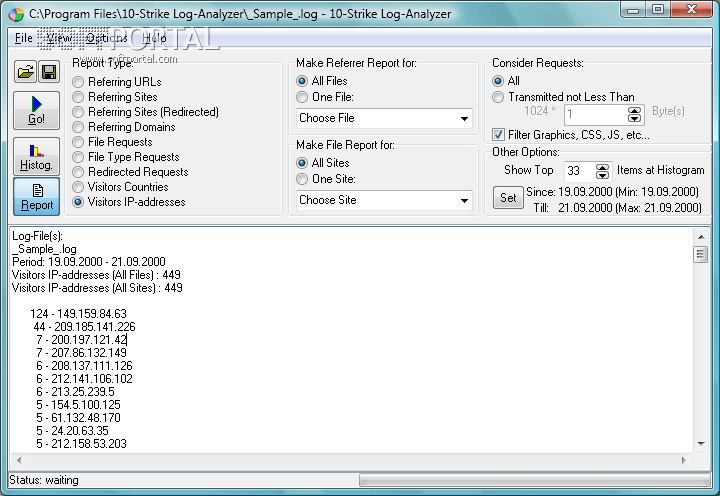
Task: Click the '5 - 154.5.100.125' line
Action: 79,405
